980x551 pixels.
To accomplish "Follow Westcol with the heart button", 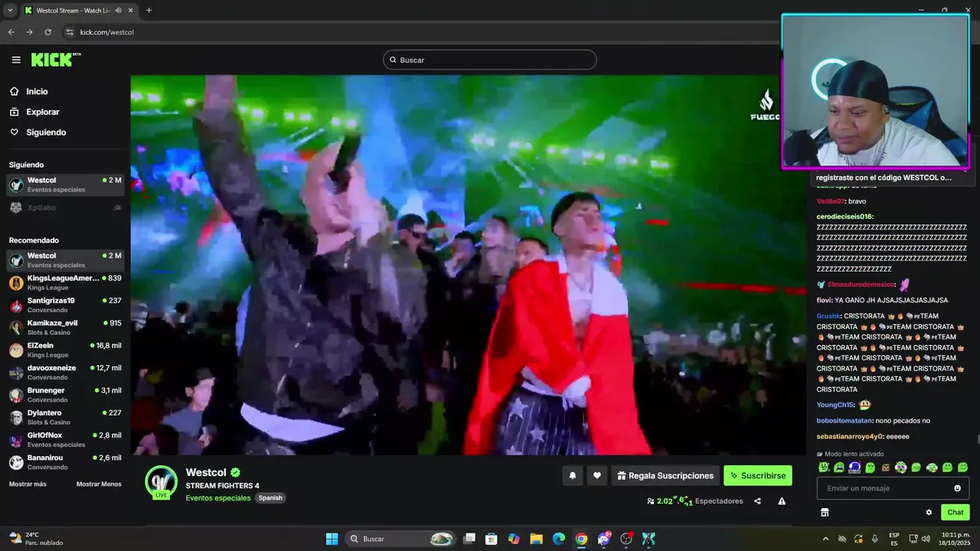I will click(597, 475).
